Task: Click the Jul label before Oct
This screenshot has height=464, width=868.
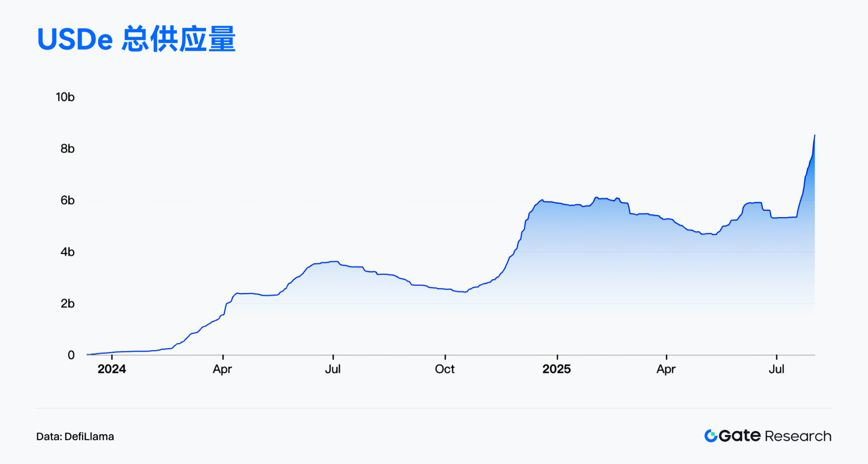Action: point(333,369)
